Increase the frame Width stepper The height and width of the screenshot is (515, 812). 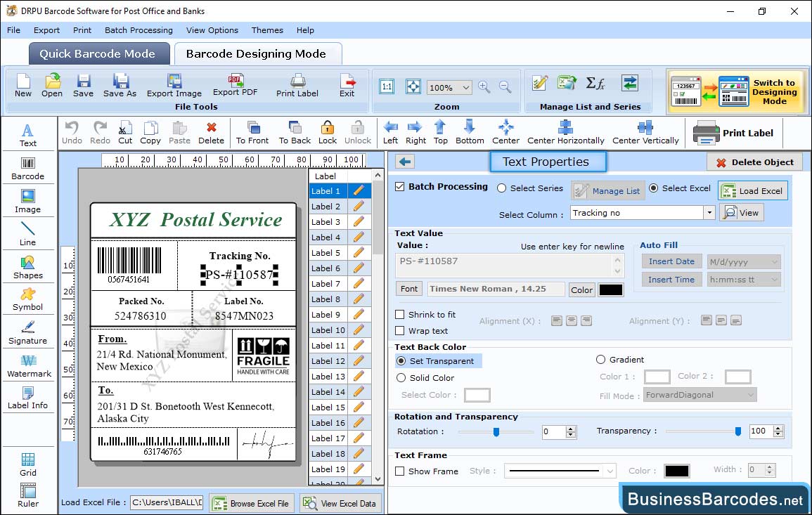point(770,467)
